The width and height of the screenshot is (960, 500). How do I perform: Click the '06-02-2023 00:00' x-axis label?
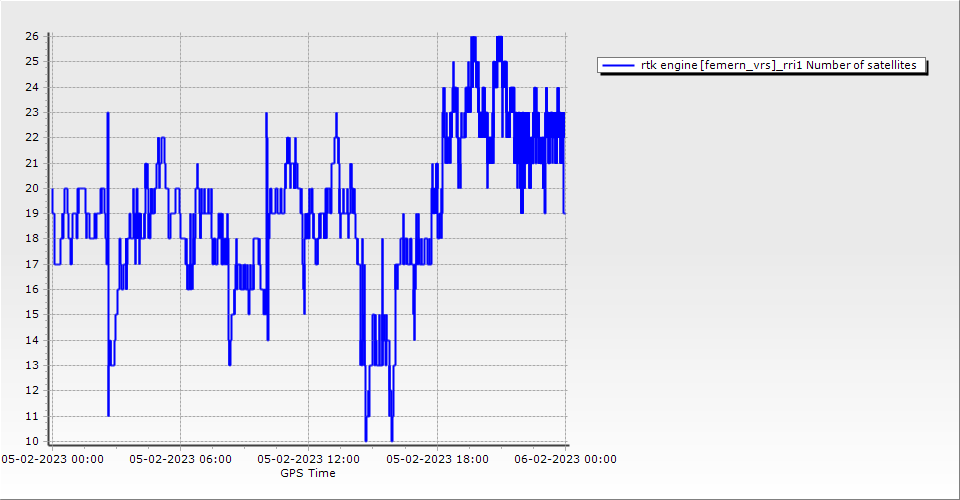click(x=566, y=459)
